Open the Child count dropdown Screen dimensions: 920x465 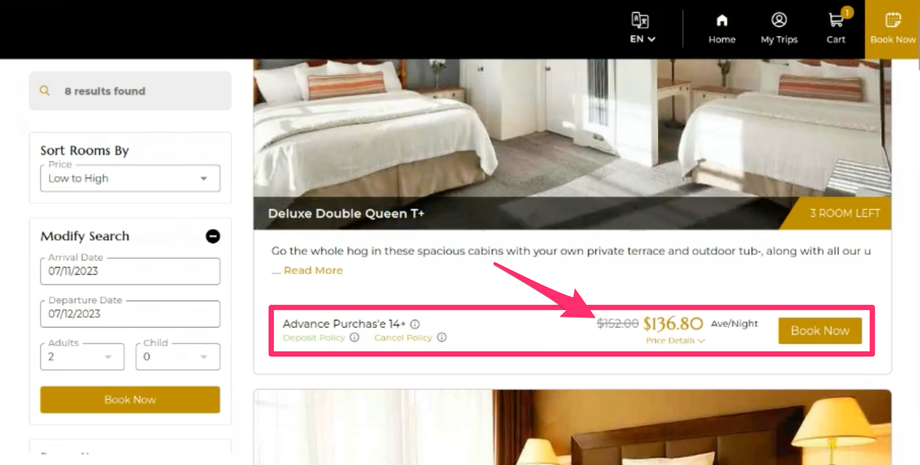(x=178, y=357)
